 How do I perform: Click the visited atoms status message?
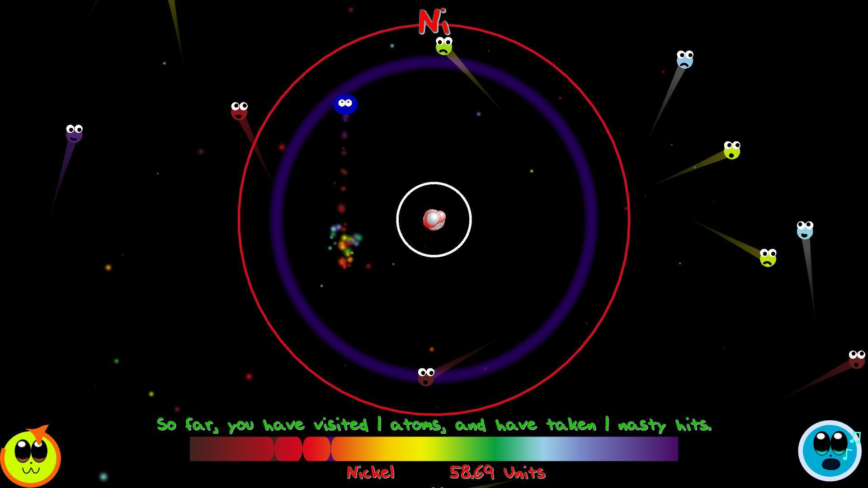(434, 425)
